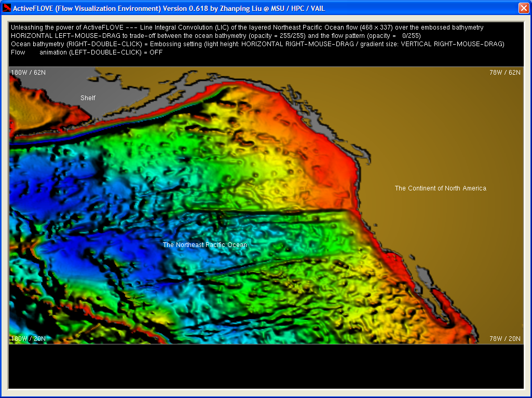Image resolution: width=532 pixels, height=398 pixels.
Task: Click the "180W / 20N" corner coordinate
Action: tap(28, 339)
